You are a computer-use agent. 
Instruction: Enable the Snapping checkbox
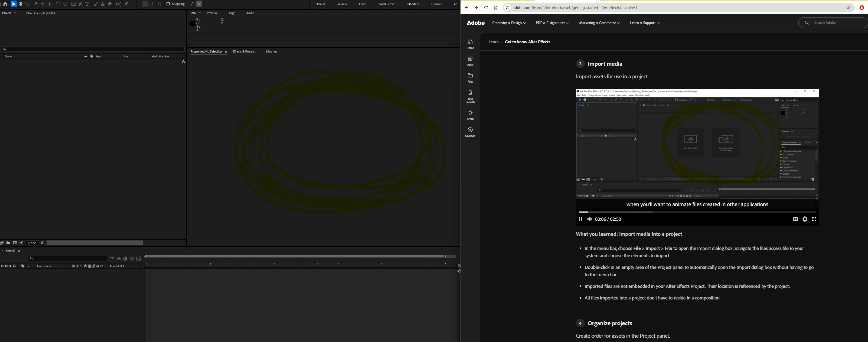point(168,4)
